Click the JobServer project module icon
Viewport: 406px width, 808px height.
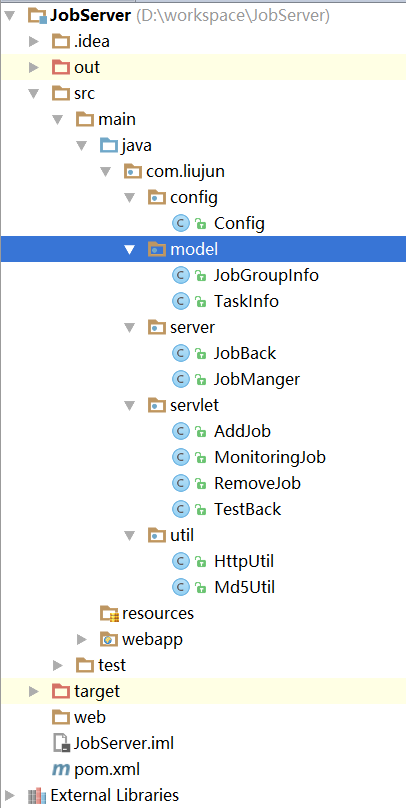tap(38, 16)
